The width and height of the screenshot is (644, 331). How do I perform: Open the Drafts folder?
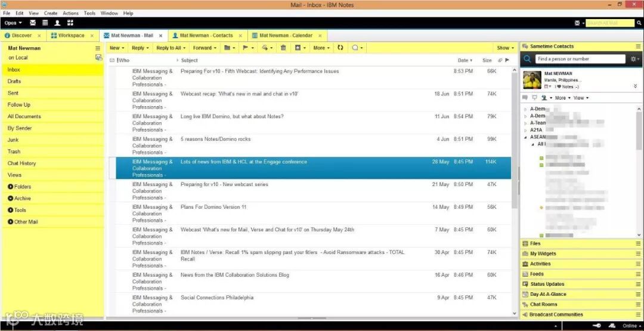(52, 81)
